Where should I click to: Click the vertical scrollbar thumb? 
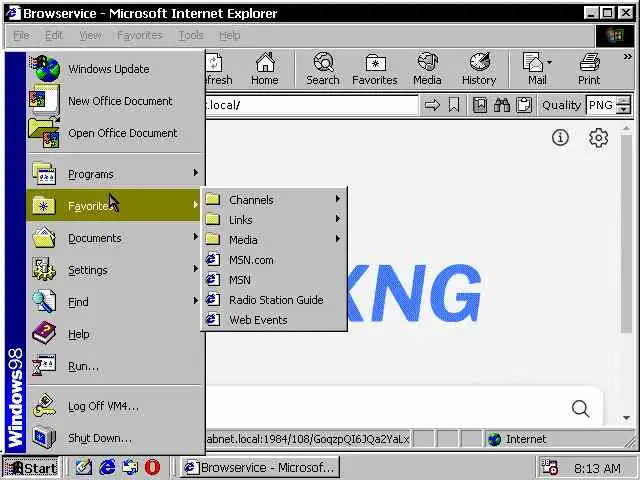pos(626,233)
